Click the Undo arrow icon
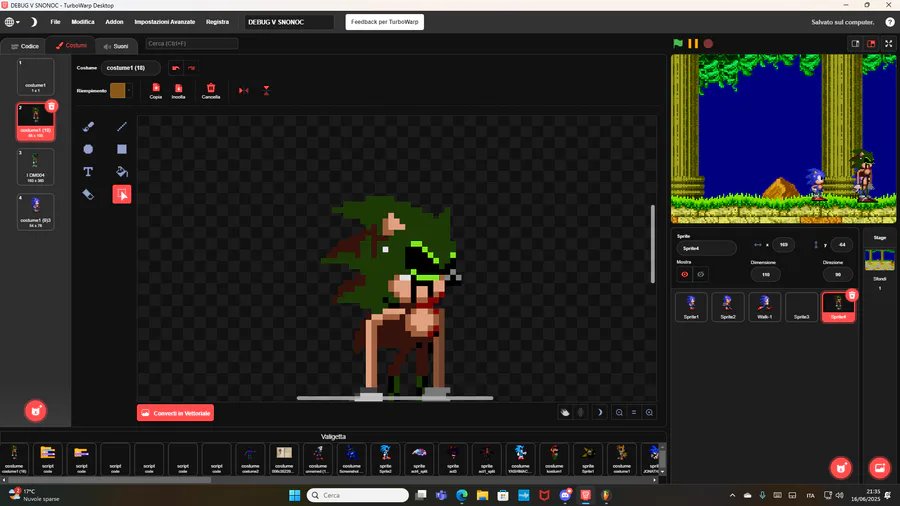Image resolution: width=900 pixels, height=506 pixels. [176, 68]
